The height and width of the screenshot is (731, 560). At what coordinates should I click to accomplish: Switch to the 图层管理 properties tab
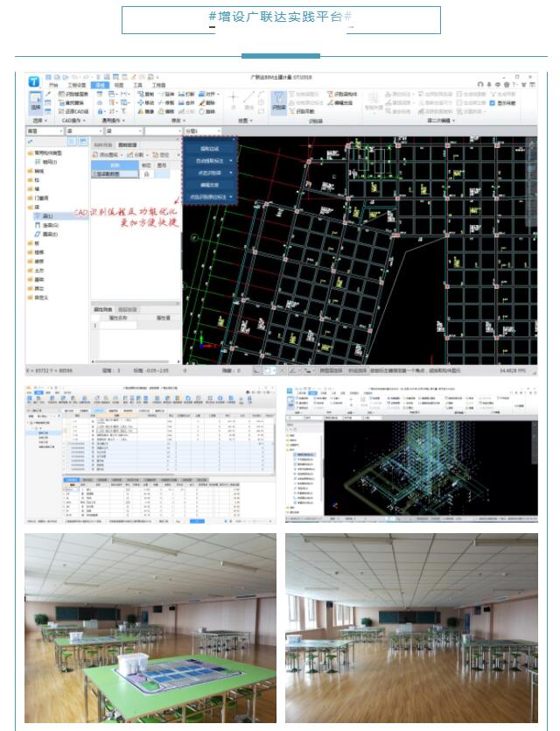pyautogui.click(x=127, y=310)
